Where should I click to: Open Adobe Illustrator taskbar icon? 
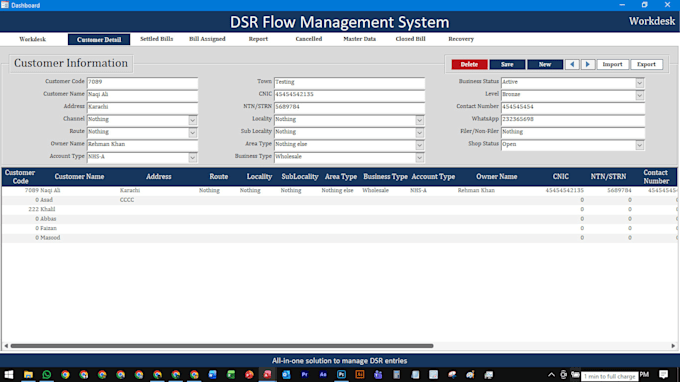(360, 375)
